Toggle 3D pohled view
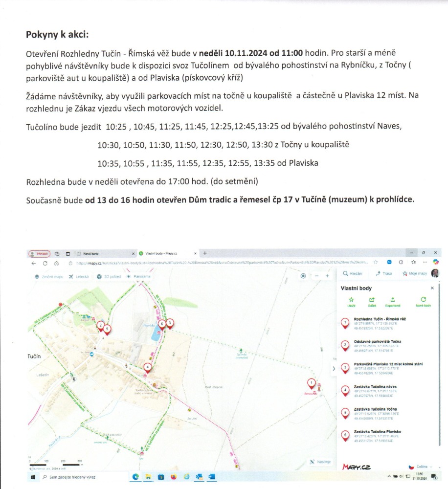 [109, 276]
